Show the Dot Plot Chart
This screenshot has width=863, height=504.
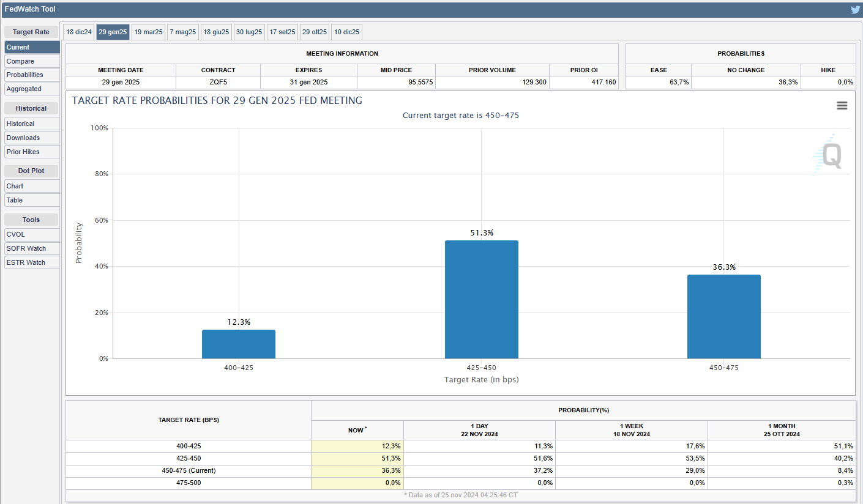coord(32,186)
